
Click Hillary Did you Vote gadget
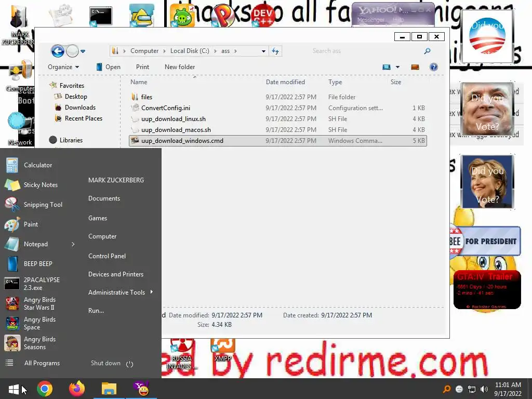pyautogui.click(x=487, y=182)
